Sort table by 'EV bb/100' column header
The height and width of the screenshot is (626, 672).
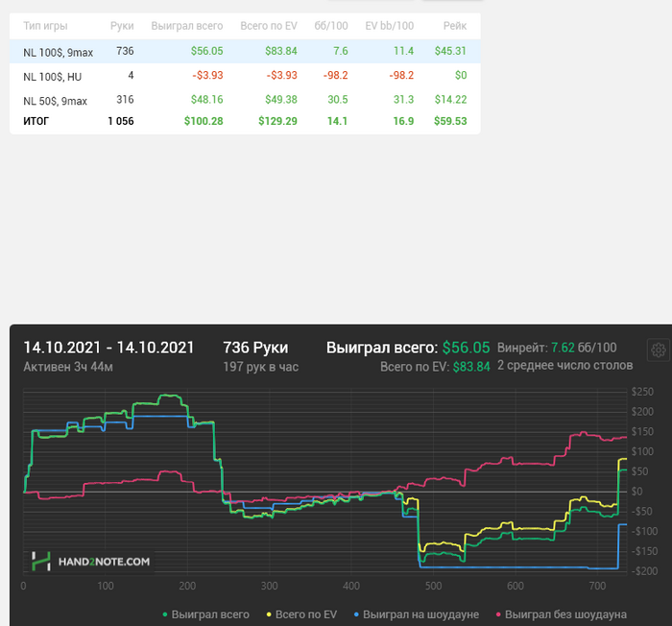click(390, 26)
